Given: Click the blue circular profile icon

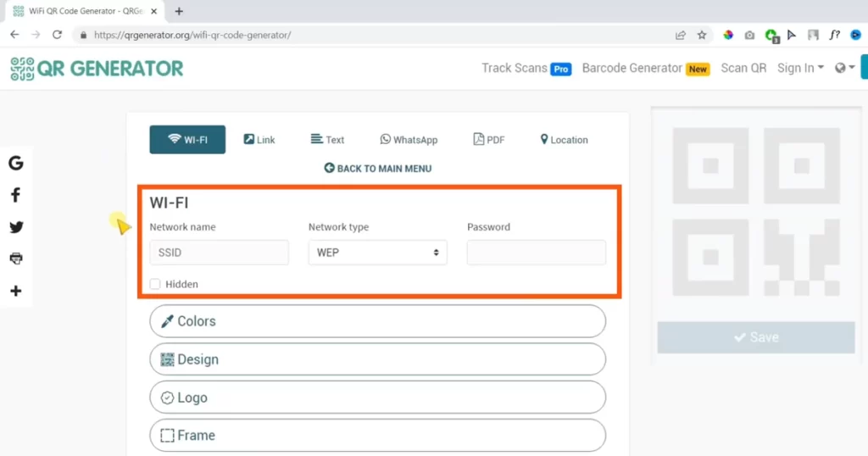Looking at the screenshot, I should tap(855, 35).
